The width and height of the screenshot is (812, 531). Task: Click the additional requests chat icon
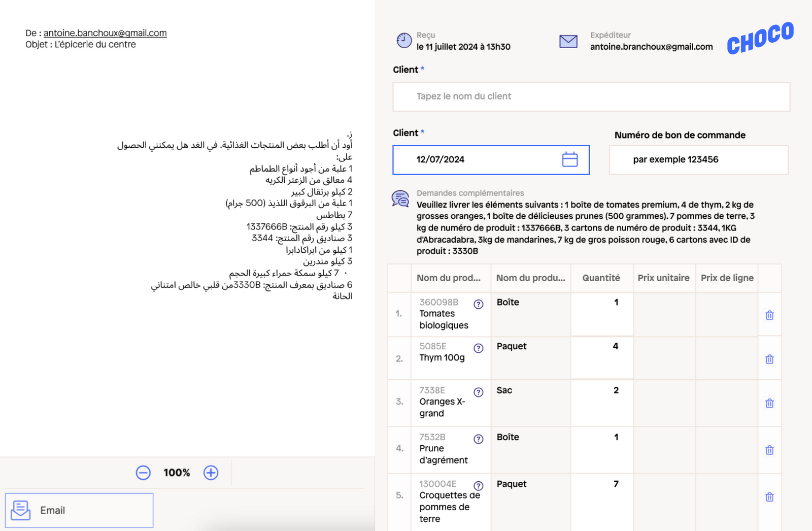click(x=400, y=198)
